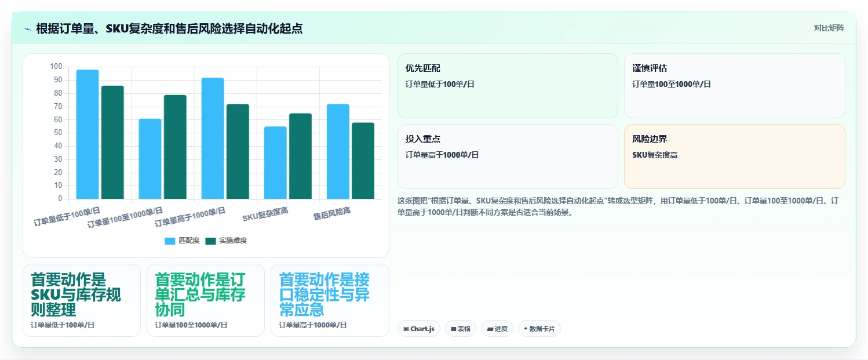Click blue bar for 订单量低于100单/日

(x=87, y=134)
